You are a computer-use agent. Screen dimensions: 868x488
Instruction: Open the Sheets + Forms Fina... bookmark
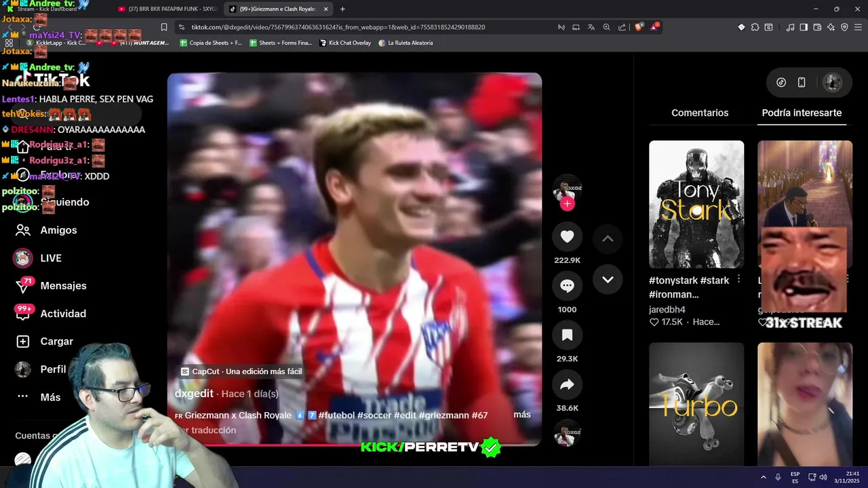click(281, 43)
